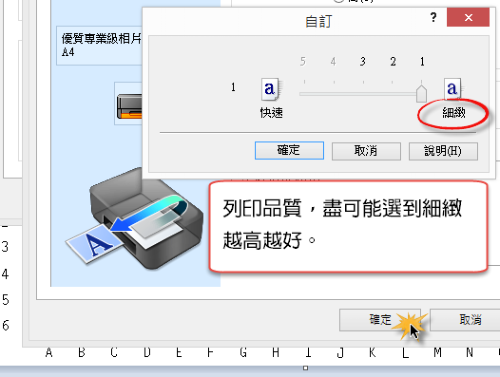
Task: Click the 細緻 fine-quality letter icon
Action: [x=453, y=88]
